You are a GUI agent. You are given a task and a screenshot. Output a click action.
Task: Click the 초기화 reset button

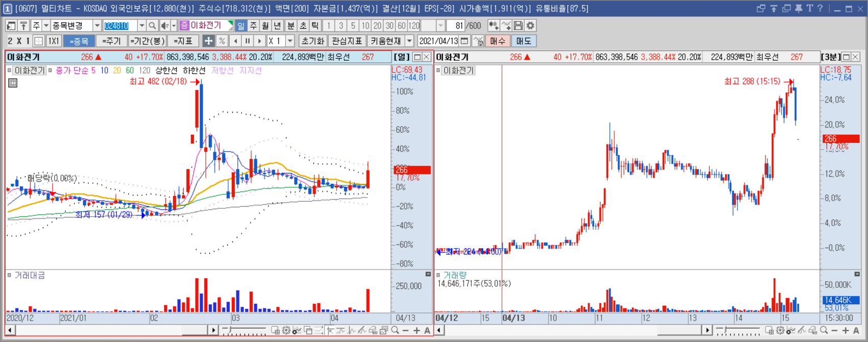pos(313,41)
